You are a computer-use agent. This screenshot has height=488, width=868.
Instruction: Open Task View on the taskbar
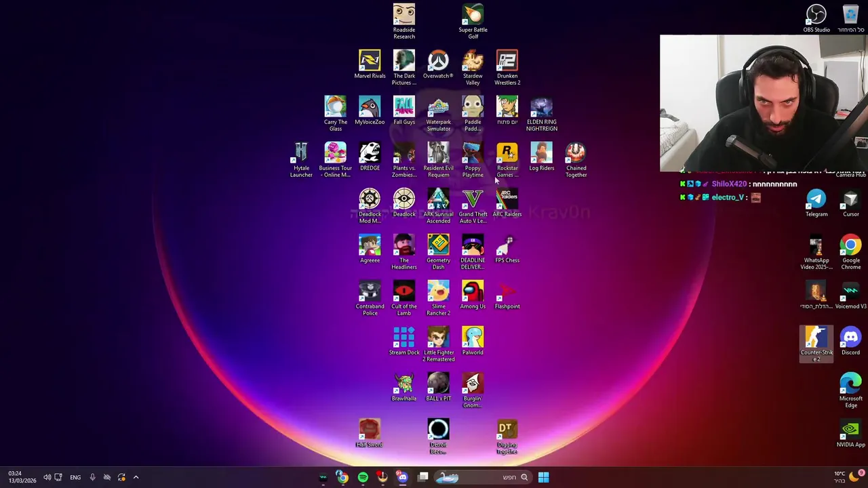(423, 477)
